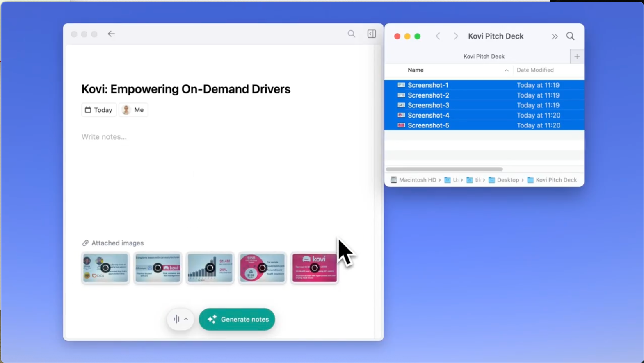Click the Screenshot-3 file icon

tap(401, 105)
